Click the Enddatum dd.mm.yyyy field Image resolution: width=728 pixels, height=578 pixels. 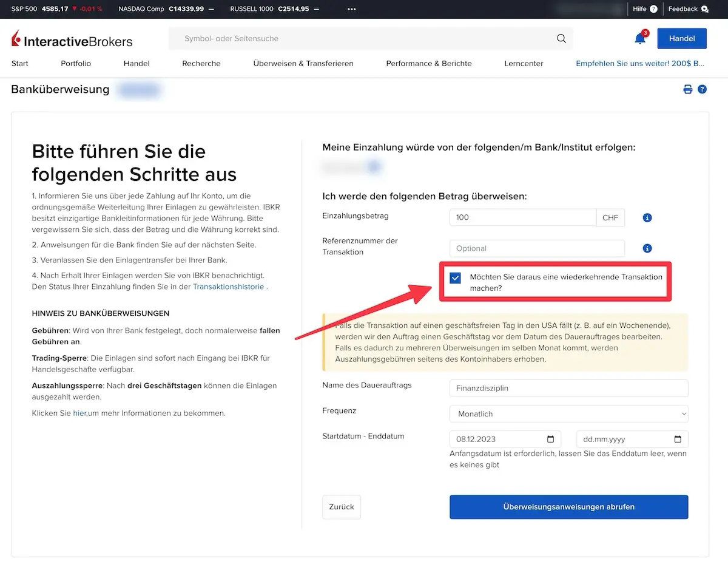pos(632,439)
